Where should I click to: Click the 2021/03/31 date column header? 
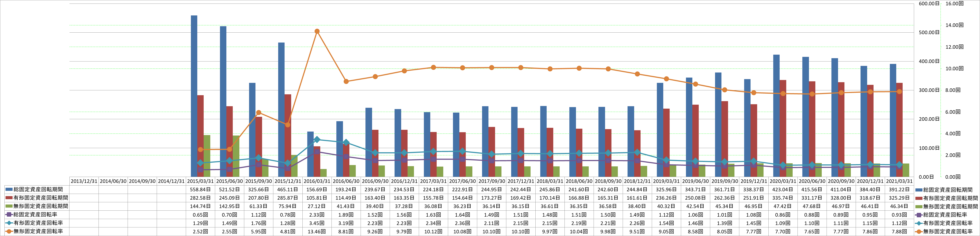(x=899, y=181)
